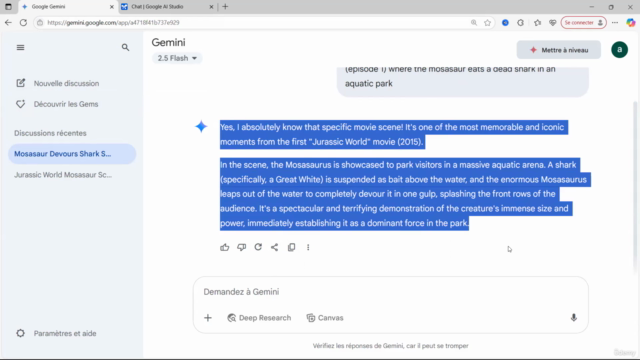Activate the microphone voice input
This screenshot has height=360, width=640.
coord(573,318)
